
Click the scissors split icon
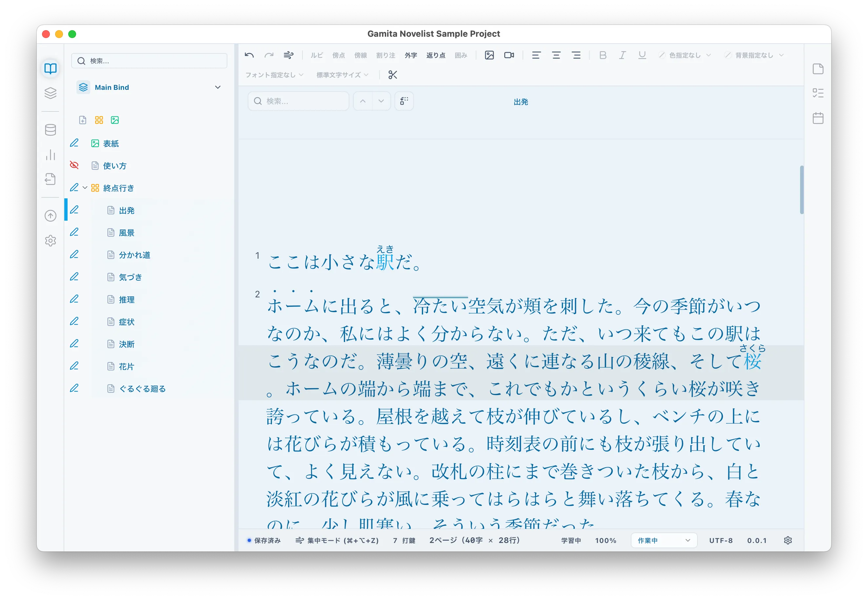click(393, 75)
